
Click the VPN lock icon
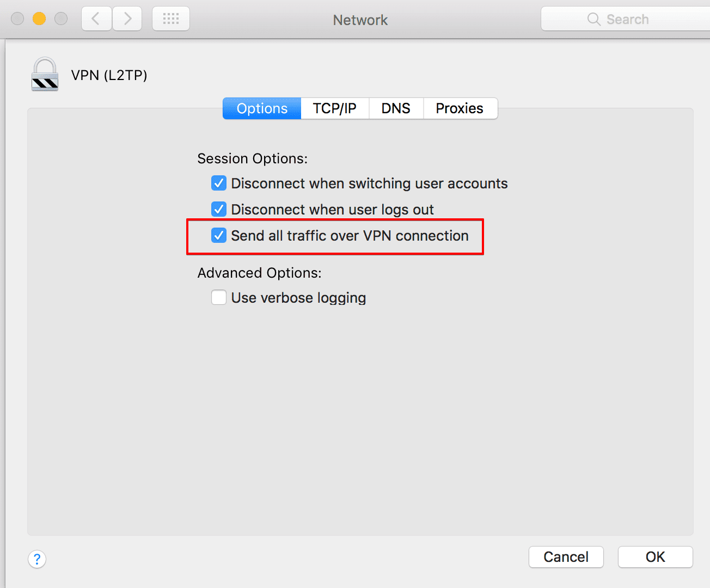pyautogui.click(x=45, y=75)
